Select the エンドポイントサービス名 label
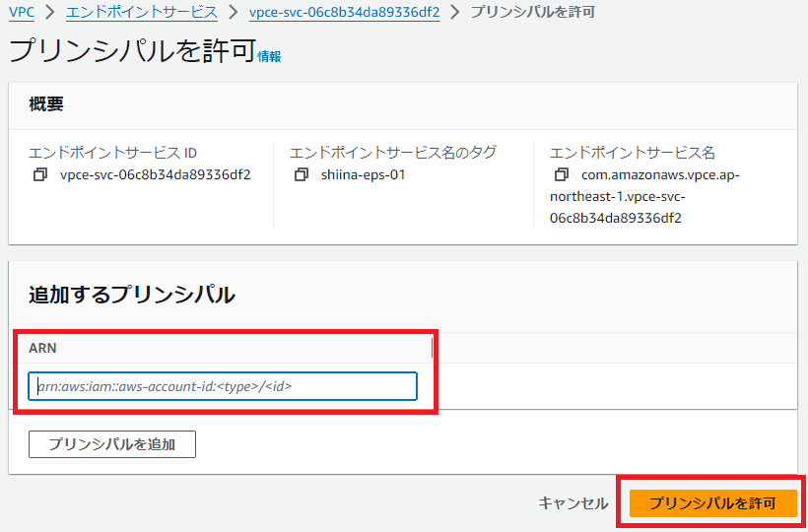Viewport: 808px width, 532px height. pos(633,153)
